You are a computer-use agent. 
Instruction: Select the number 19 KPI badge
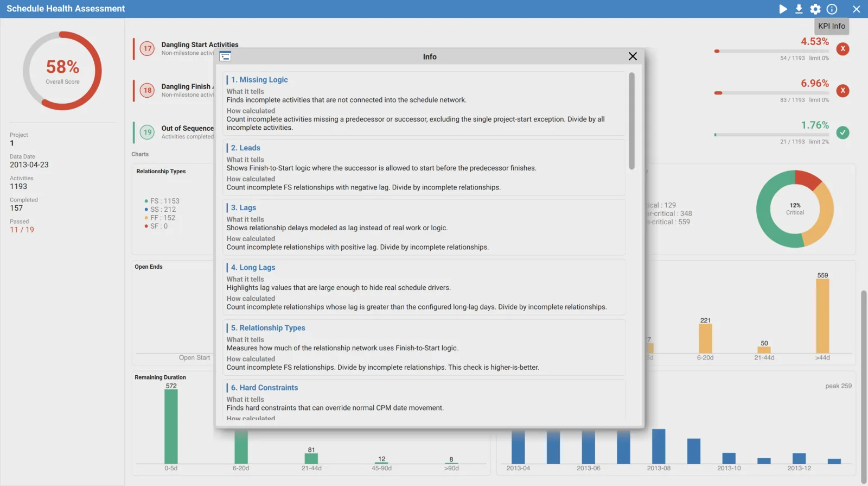[147, 132]
